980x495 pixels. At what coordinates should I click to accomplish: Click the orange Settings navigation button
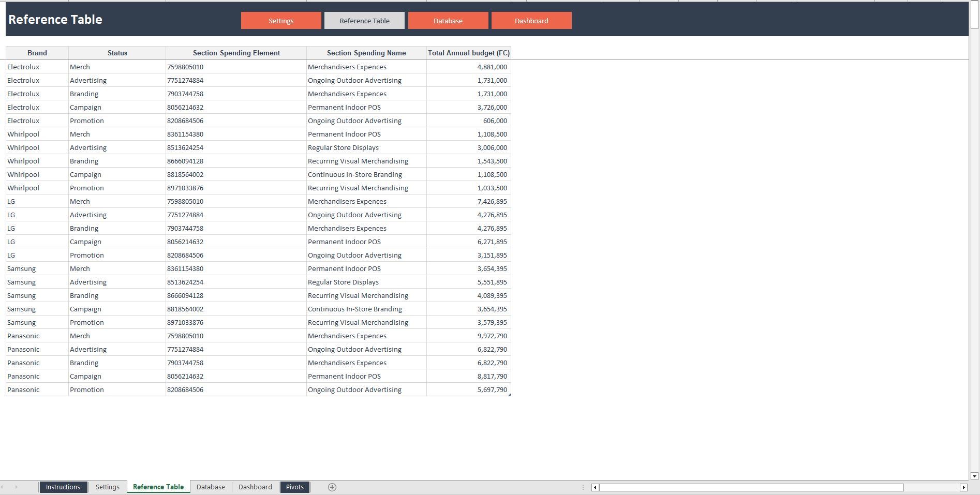pyautogui.click(x=281, y=21)
